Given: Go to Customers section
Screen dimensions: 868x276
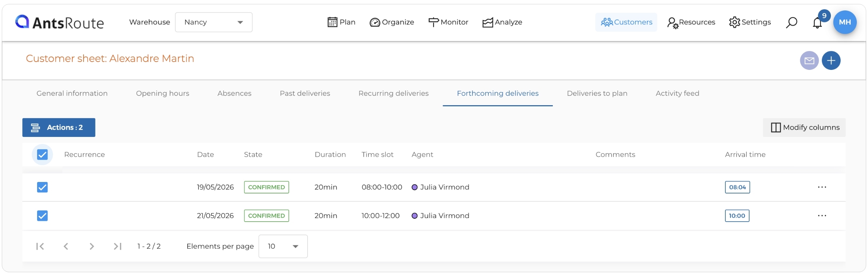Looking at the screenshot, I should [x=626, y=22].
